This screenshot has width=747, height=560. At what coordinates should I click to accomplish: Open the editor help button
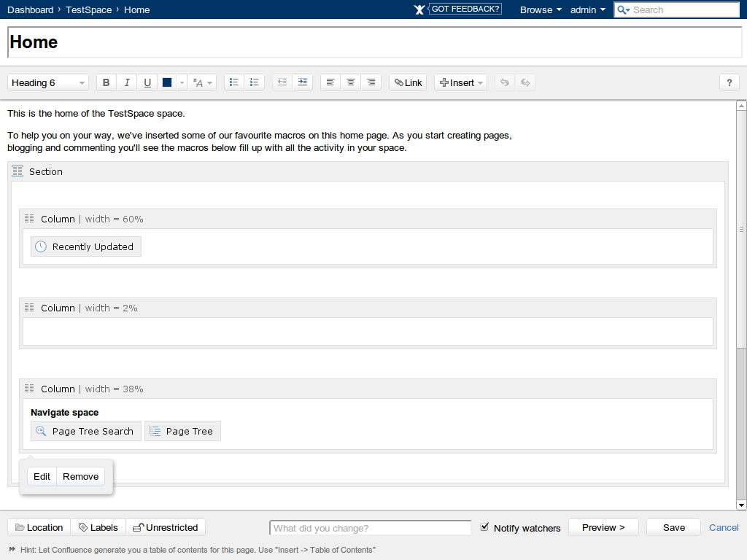coord(729,82)
